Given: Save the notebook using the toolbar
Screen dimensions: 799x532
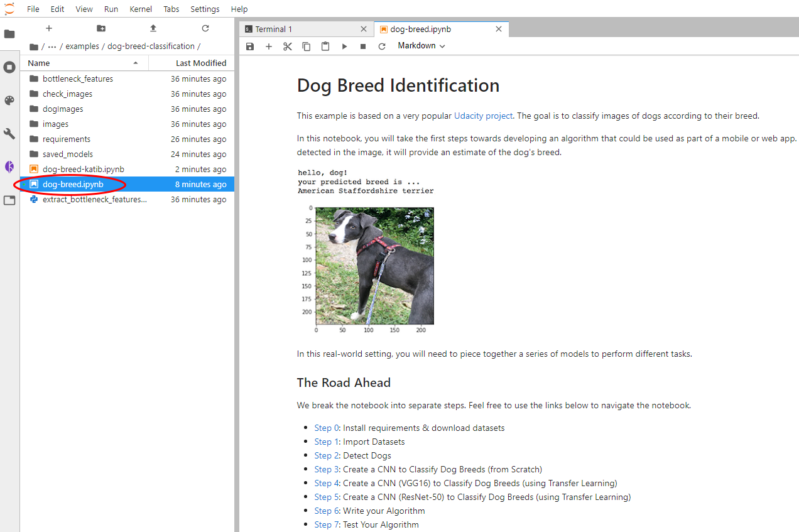Looking at the screenshot, I should [x=250, y=46].
